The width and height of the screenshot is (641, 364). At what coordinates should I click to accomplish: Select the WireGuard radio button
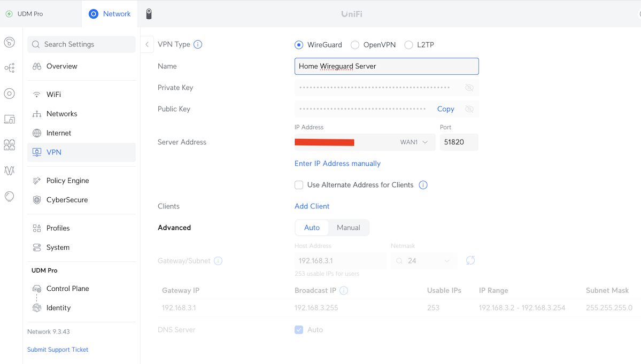299,44
